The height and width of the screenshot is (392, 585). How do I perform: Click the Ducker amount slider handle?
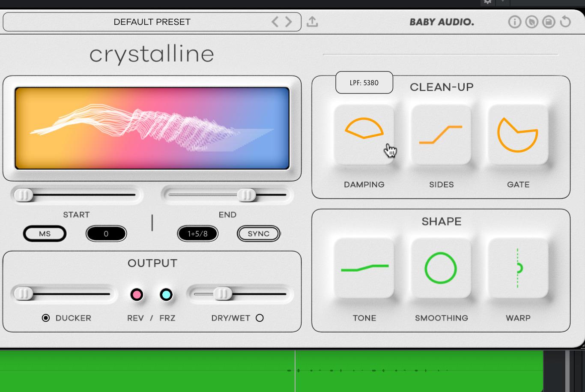(x=23, y=294)
